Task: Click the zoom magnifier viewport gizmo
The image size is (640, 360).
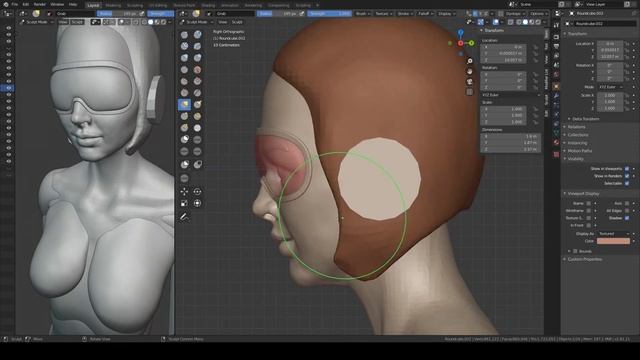Action: point(470,61)
